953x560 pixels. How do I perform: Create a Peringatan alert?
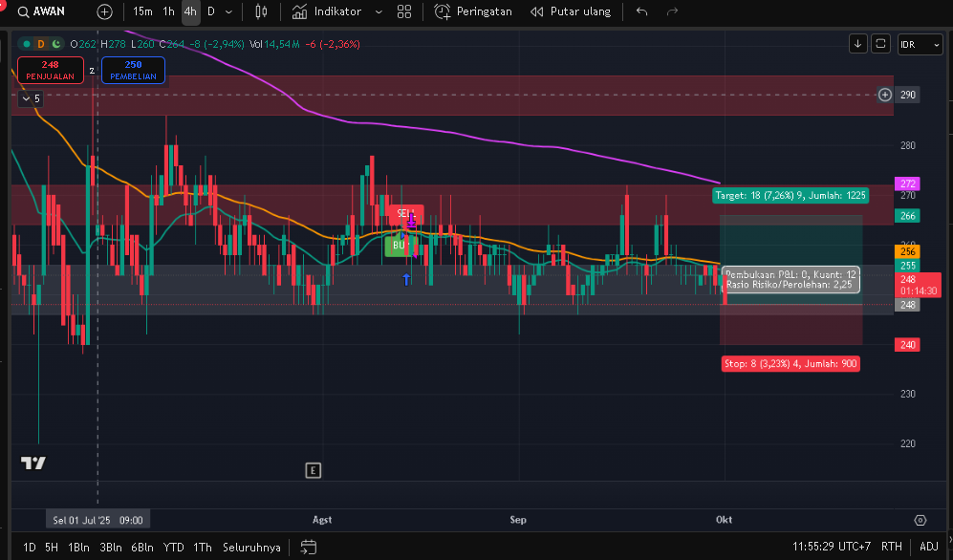click(x=473, y=11)
